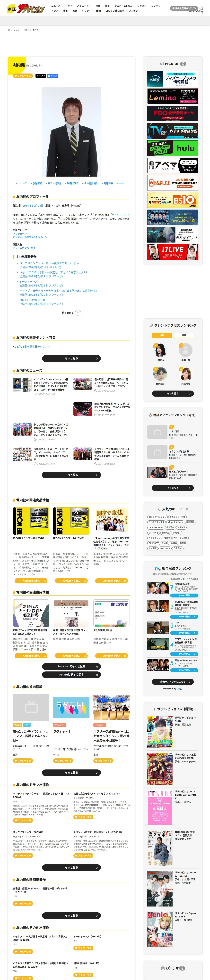Viewport: 210px width, 980px height.
Task: Click the Primeビデオで探す button
Action: tap(71, 675)
